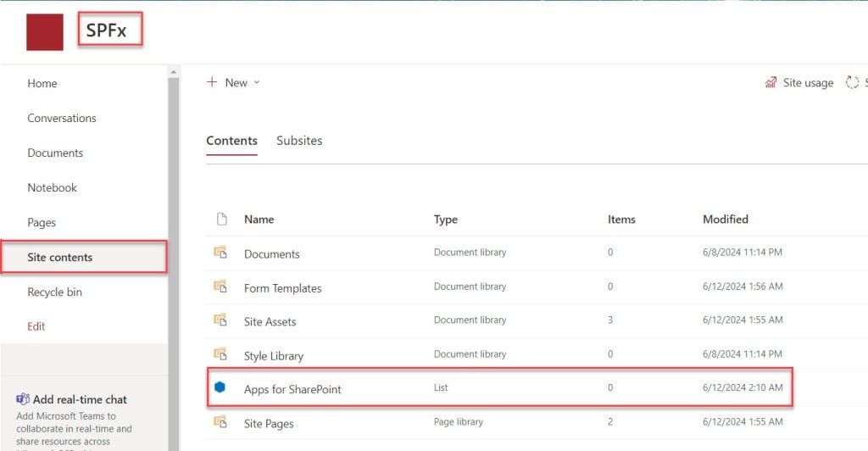Open Conversations from the side navigation
868x451 pixels.
tap(61, 118)
